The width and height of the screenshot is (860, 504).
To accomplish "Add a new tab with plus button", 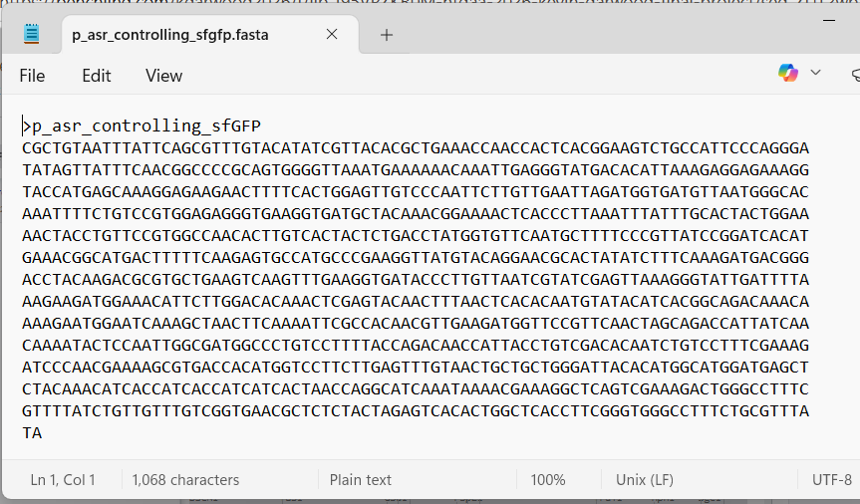I will [386, 35].
